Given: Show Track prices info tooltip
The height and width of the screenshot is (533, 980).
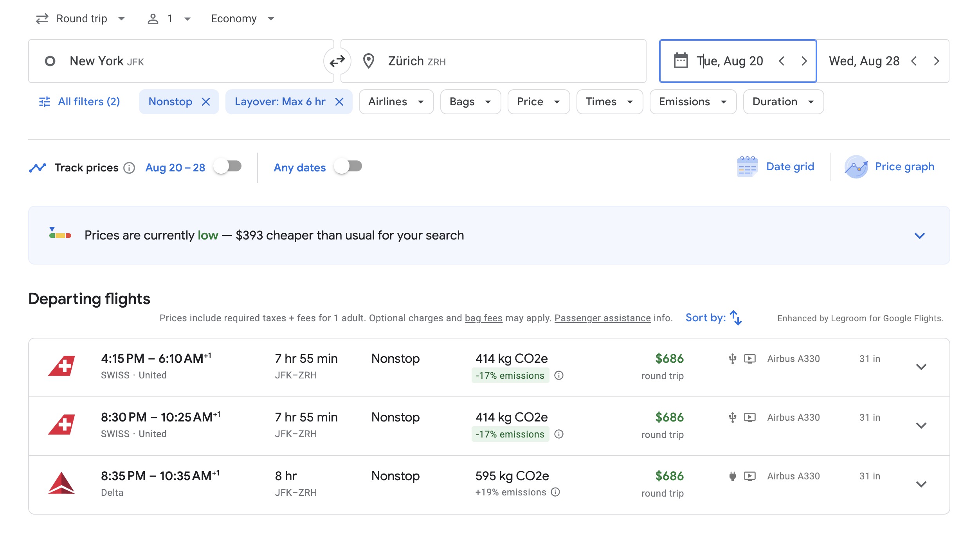Looking at the screenshot, I should 129,168.
